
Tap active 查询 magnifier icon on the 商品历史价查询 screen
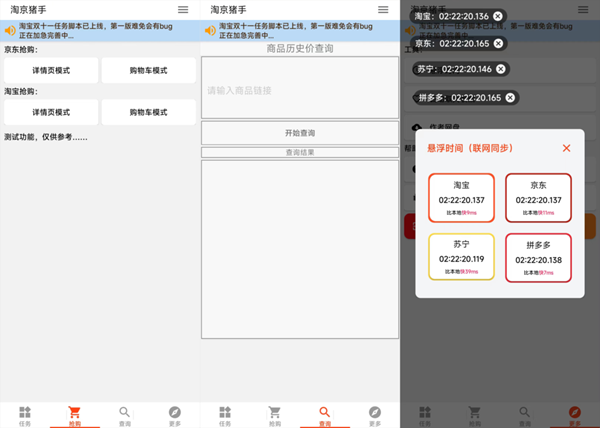point(324,412)
